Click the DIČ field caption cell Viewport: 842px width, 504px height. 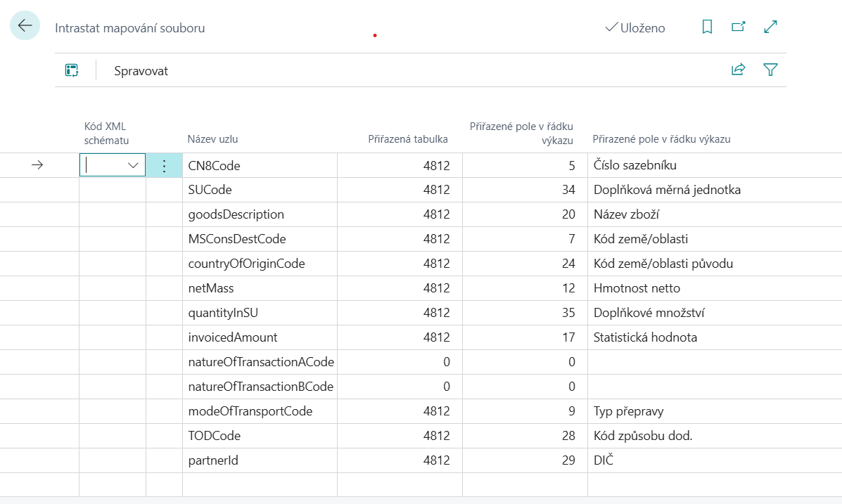tap(603, 460)
